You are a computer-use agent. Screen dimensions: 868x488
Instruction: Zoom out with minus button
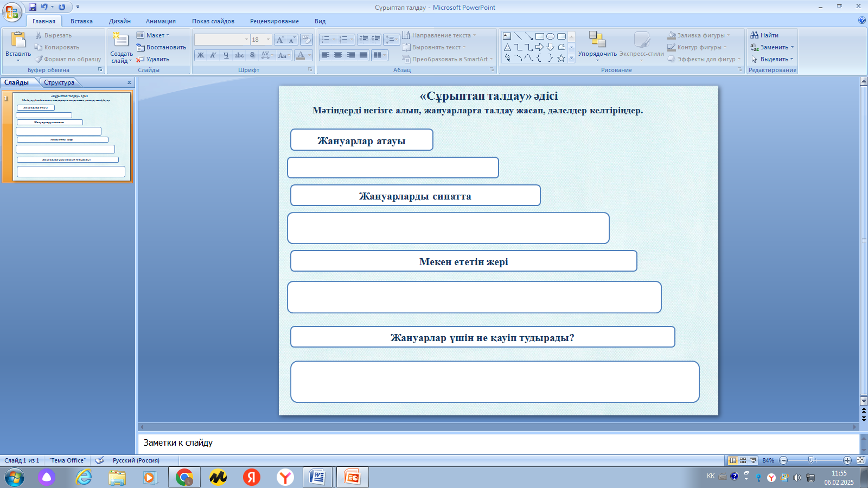pos(783,460)
